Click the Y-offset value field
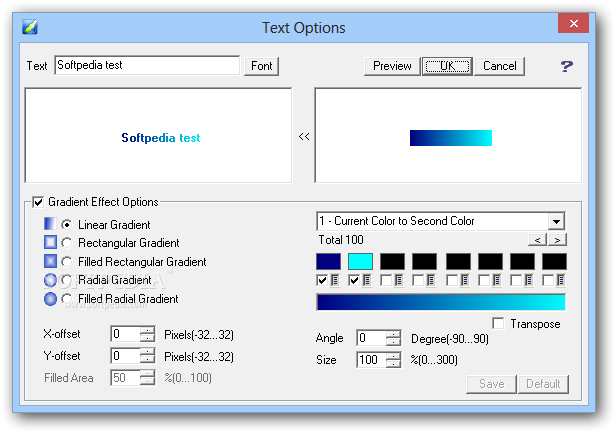The height and width of the screenshot is (433, 616). coord(125,356)
